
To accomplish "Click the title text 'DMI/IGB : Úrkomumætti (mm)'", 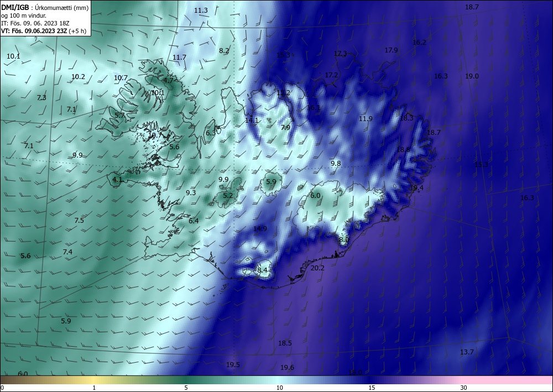I will [45, 7].
